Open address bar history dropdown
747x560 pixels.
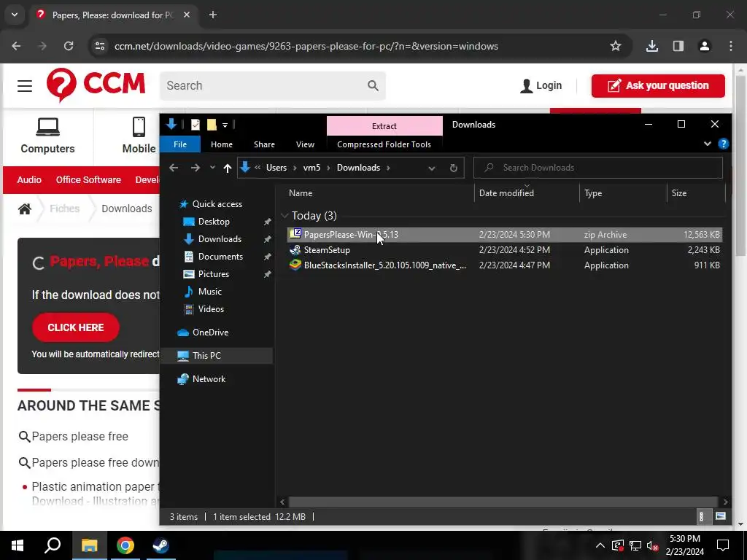pos(432,168)
